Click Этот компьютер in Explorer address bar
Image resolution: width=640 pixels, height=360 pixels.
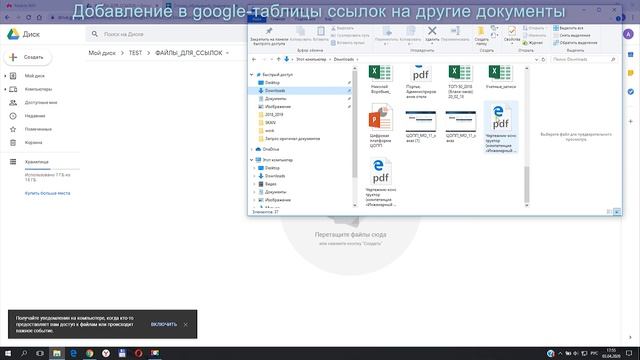pyautogui.click(x=311, y=60)
